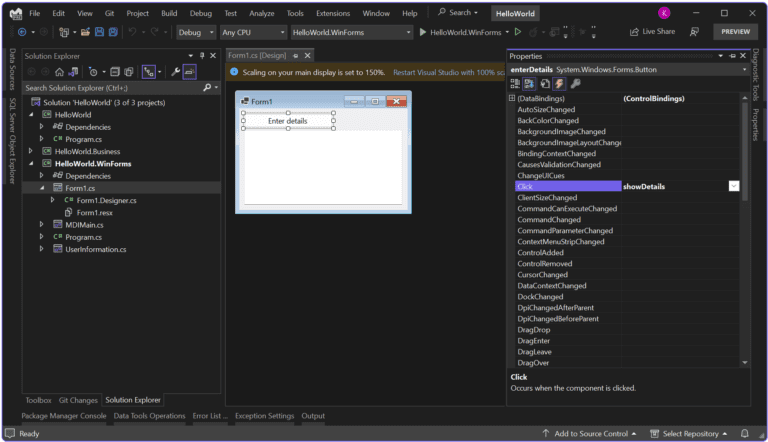This screenshot has height=442, width=768.
Task: Toggle Alphabetical sort in Properties toolbar
Action: pos(529,84)
